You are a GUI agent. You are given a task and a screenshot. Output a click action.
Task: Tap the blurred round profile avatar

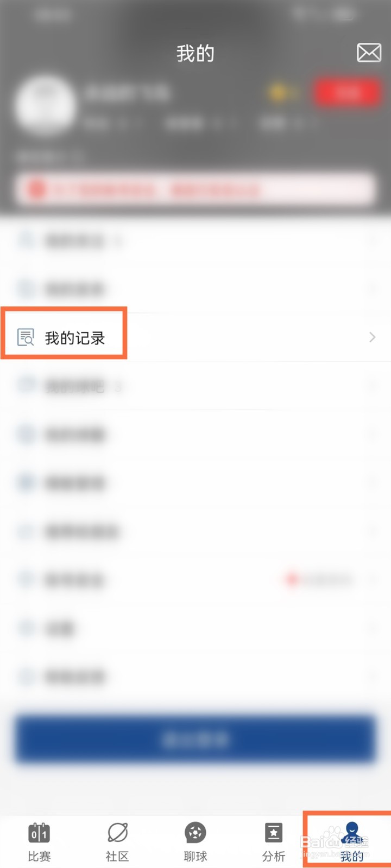tap(45, 105)
